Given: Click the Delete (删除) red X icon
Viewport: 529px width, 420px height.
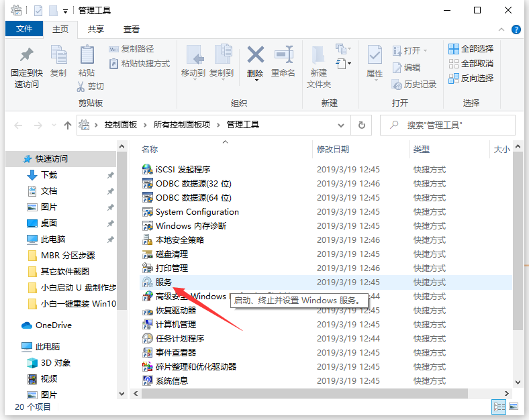Looking at the screenshot, I should coord(255,55).
